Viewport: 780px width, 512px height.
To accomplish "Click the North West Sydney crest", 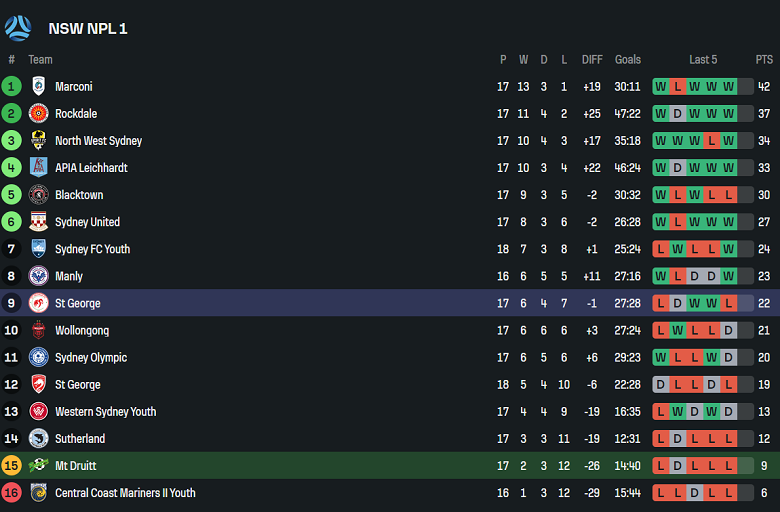I will coord(39,141).
